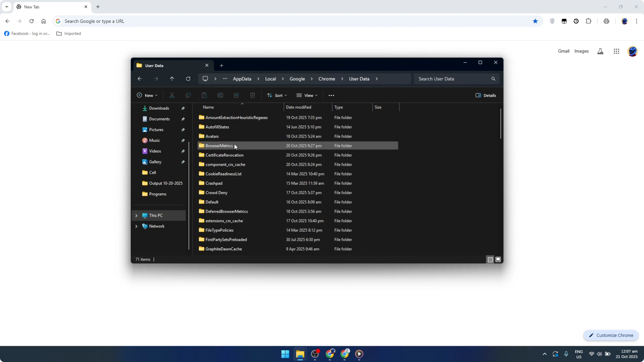Select the New Tab Chrome tab
644x362 pixels.
click(52, 7)
